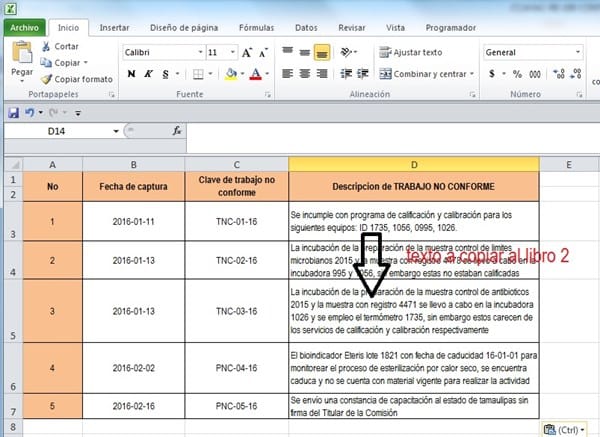This screenshot has width=600, height=437.
Task: Click the Pegar (paste) icon
Action: pyautogui.click(x=21, y=56)
